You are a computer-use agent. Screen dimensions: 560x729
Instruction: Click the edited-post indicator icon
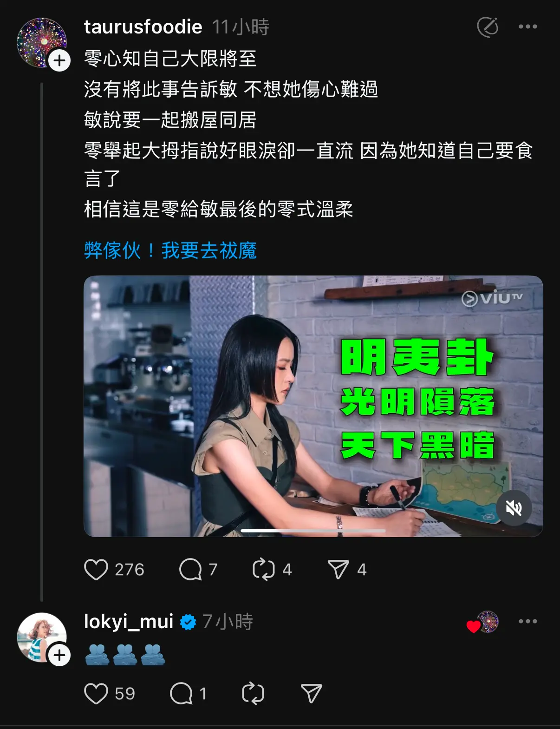coord(488,27)
